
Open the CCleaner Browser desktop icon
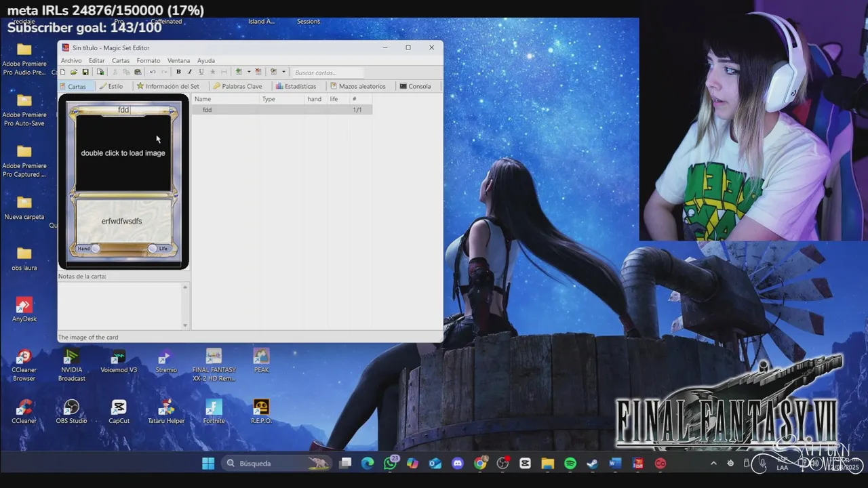[x=24, y=365]
